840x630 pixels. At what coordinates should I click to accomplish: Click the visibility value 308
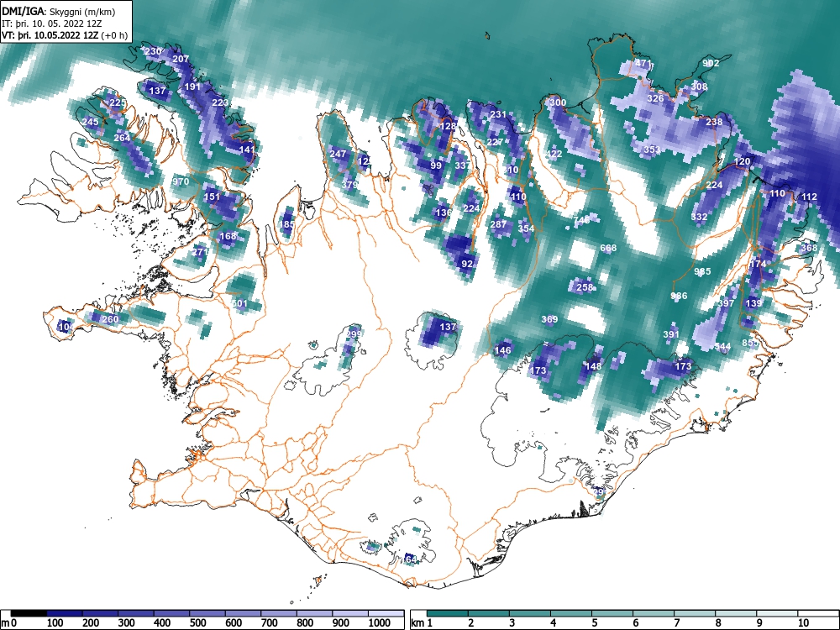[699, 87]
